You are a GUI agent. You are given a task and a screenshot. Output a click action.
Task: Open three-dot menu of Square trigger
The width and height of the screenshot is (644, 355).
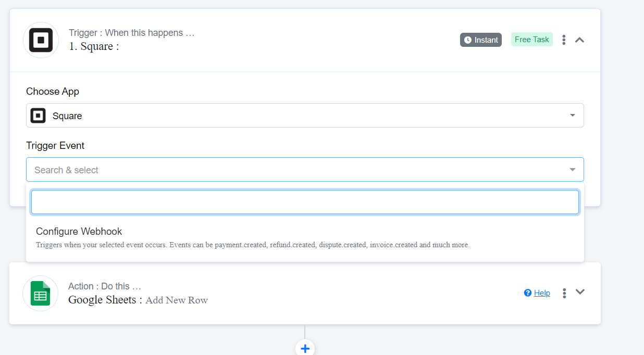(x=564, y=40)
